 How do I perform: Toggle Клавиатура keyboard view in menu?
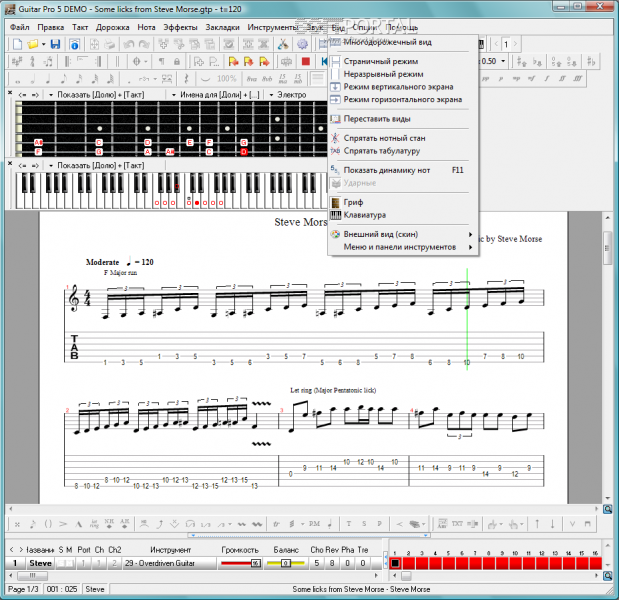point(364,215)
